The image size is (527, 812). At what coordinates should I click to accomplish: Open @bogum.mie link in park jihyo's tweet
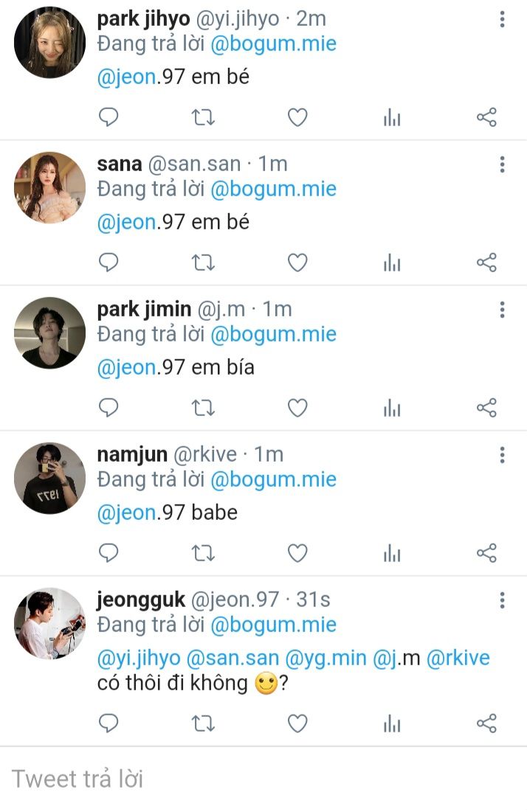(x=273, y=44)
